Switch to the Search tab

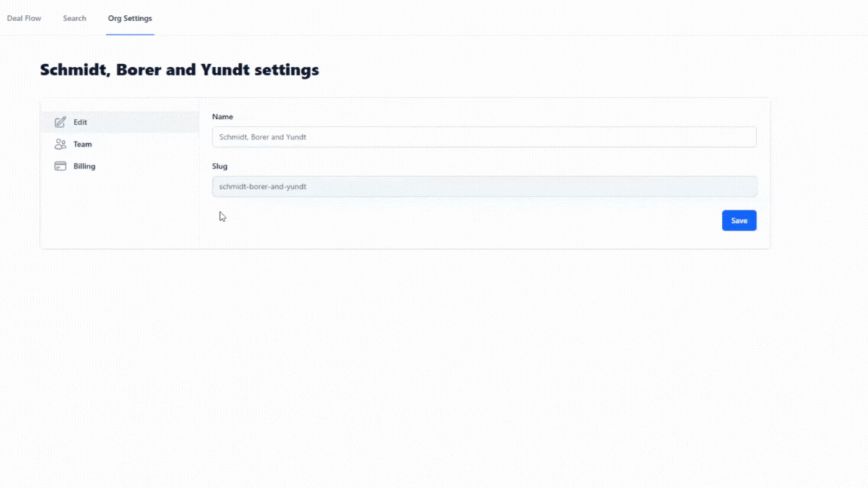click(74, 18)
